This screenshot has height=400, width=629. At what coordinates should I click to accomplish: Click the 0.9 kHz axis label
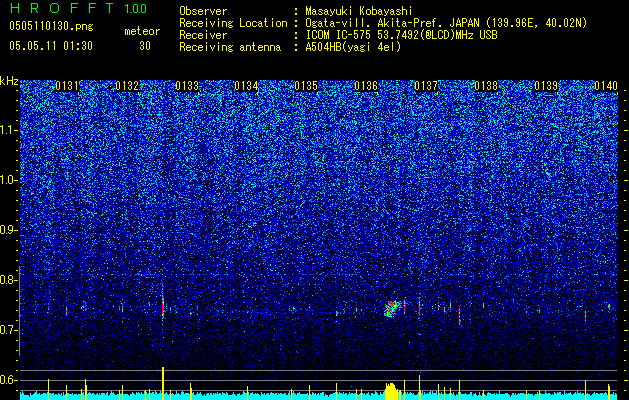point(9,230)
